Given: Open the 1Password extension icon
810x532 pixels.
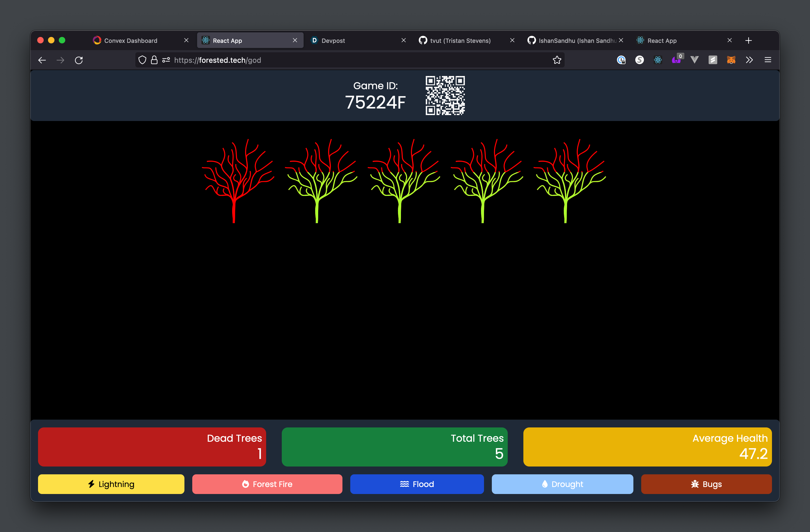Looking at the screenshot, I should pyautogui.click(x=621, y=60).
